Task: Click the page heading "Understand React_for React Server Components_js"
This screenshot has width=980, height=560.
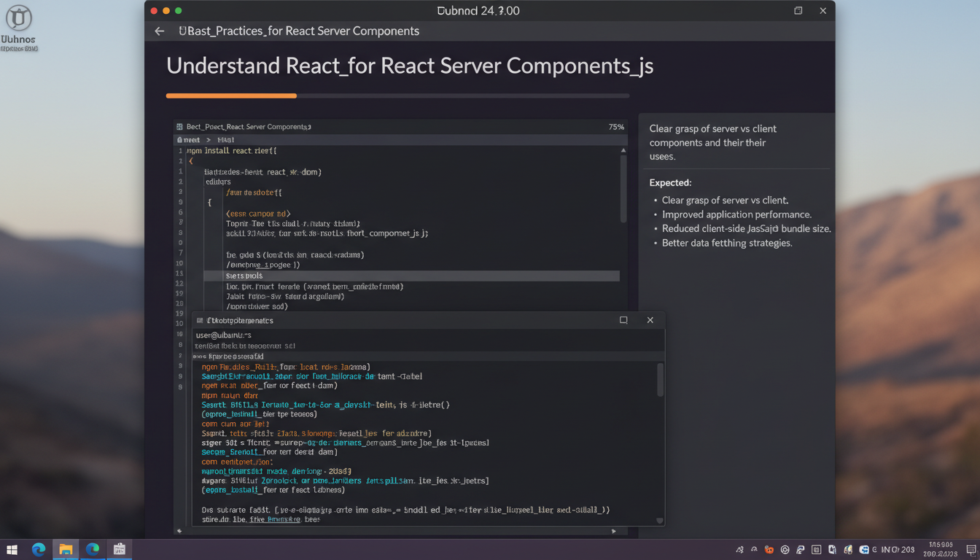Action: coord(410,66)
